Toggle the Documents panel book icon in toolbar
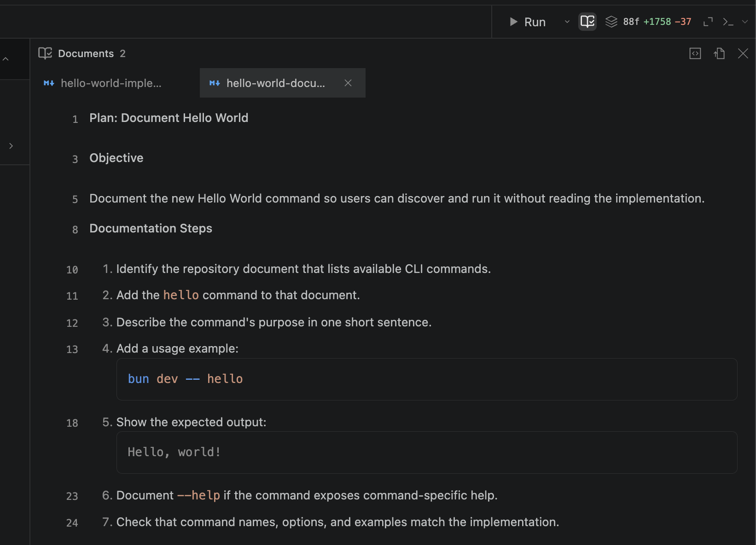 coord(587,22)
